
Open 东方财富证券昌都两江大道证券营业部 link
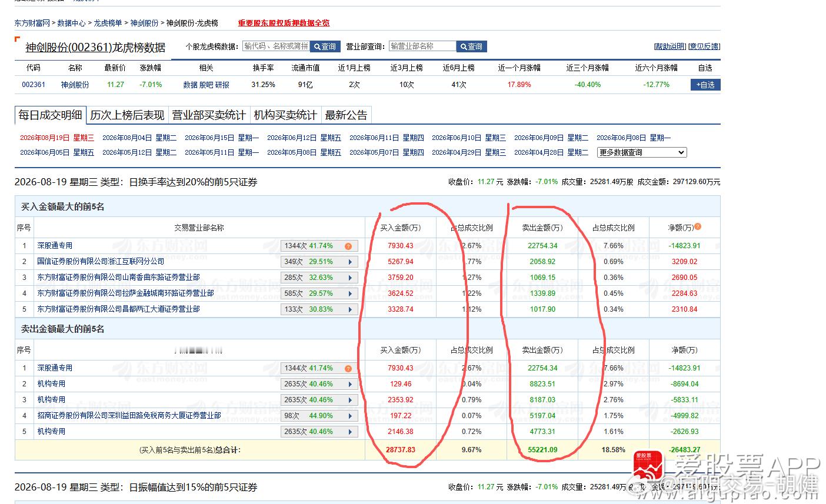click(118, 309)
